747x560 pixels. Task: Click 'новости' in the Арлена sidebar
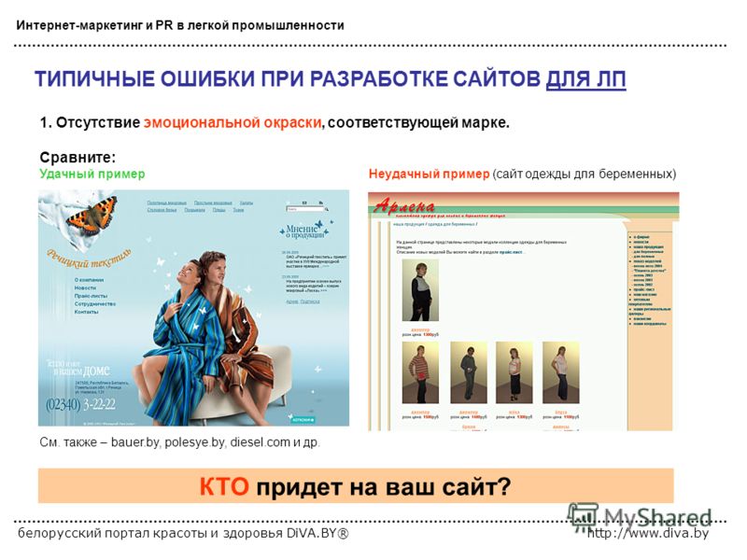pos(641,242)
